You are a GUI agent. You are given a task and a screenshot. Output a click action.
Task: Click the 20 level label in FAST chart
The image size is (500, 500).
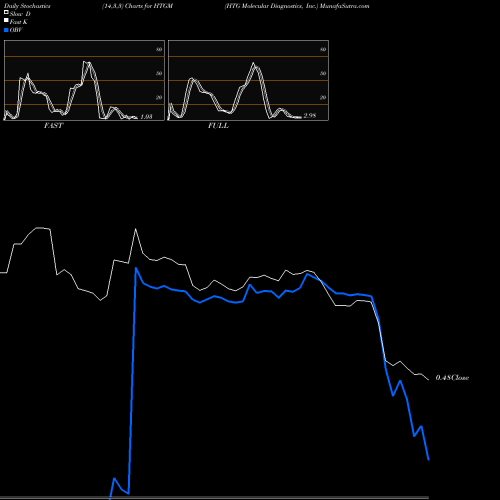[159, 98]
